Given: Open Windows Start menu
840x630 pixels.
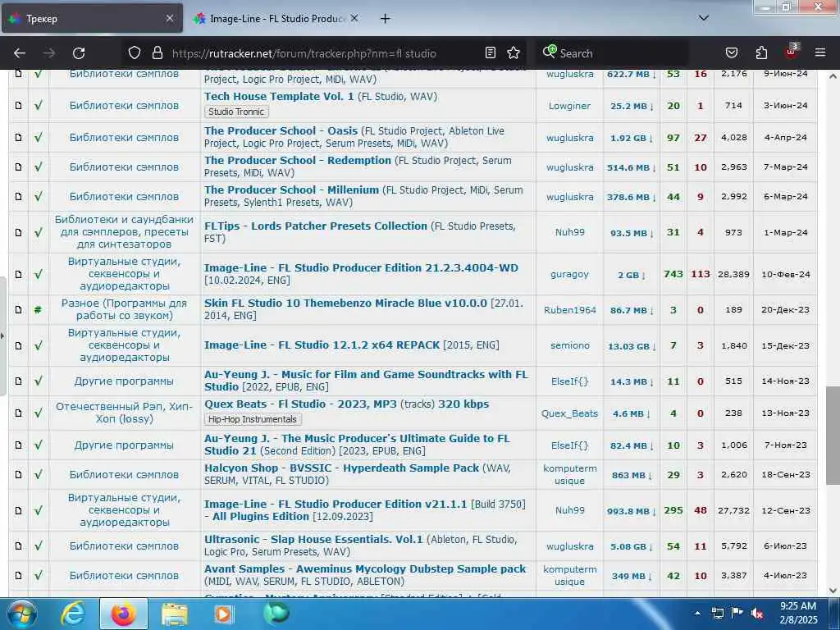Looking at the screenshot, I should point(22,614).
